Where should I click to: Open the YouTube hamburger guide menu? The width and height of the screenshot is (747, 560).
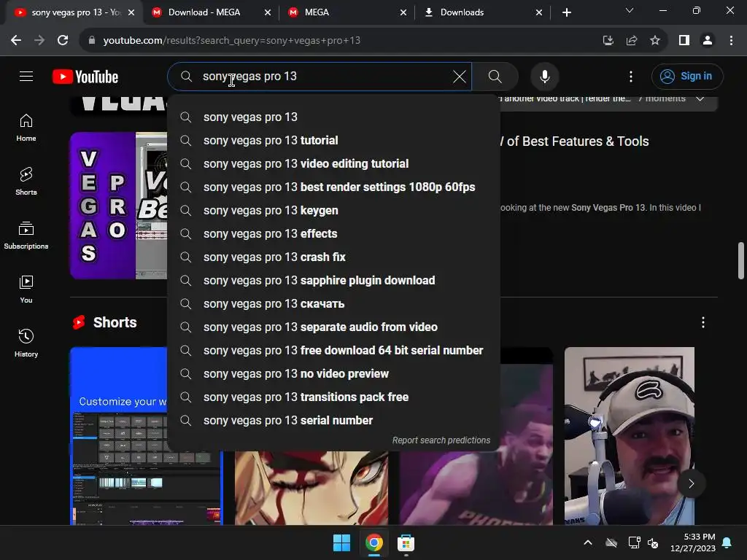[26, 76]
